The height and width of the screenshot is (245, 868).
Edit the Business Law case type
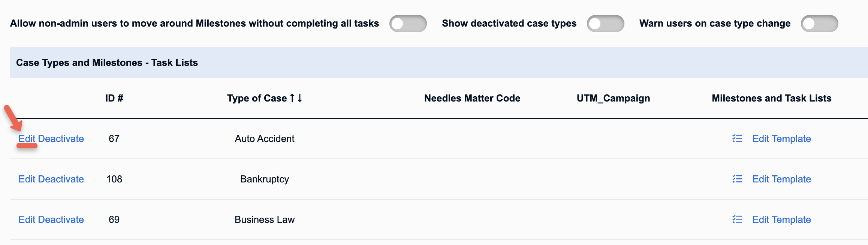tap(27, 220)
